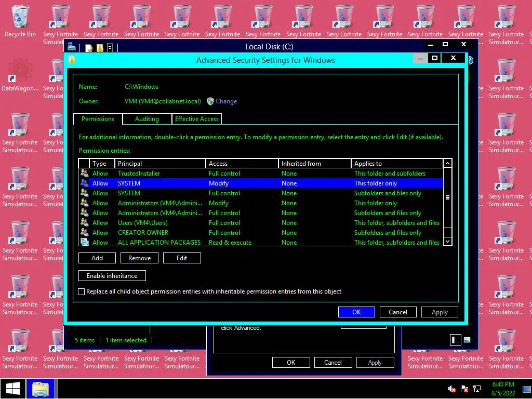Click Read & execute access cell
This screenshot has width=532, height=399.
(230, 242)
